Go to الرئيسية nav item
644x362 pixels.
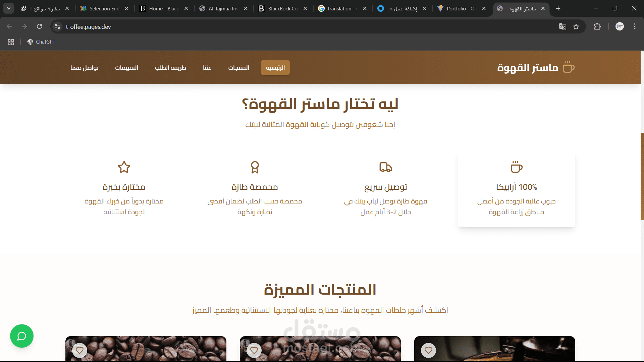tap(275, 68)
